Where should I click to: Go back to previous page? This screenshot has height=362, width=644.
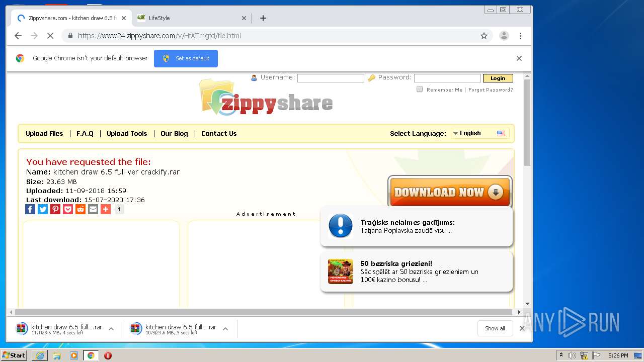(18, 36)
